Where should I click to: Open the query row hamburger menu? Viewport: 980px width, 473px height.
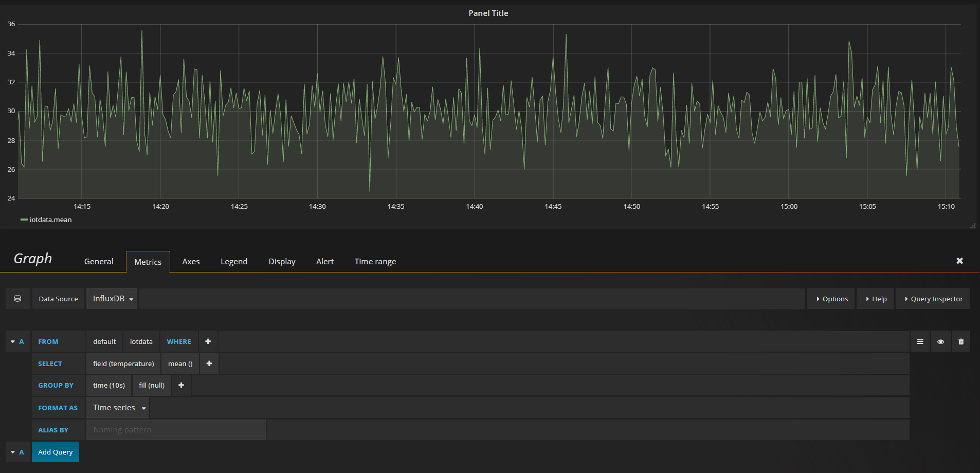[920, 342]
